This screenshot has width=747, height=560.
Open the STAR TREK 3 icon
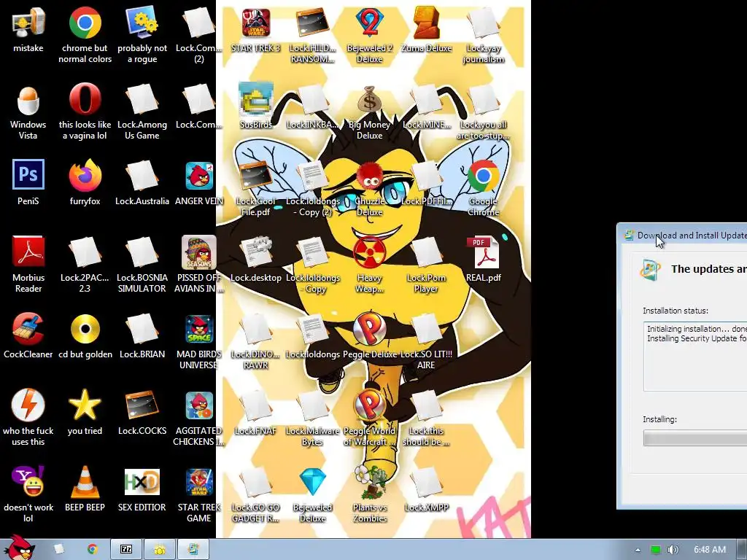pyautogui.click(x=256, y=23)
